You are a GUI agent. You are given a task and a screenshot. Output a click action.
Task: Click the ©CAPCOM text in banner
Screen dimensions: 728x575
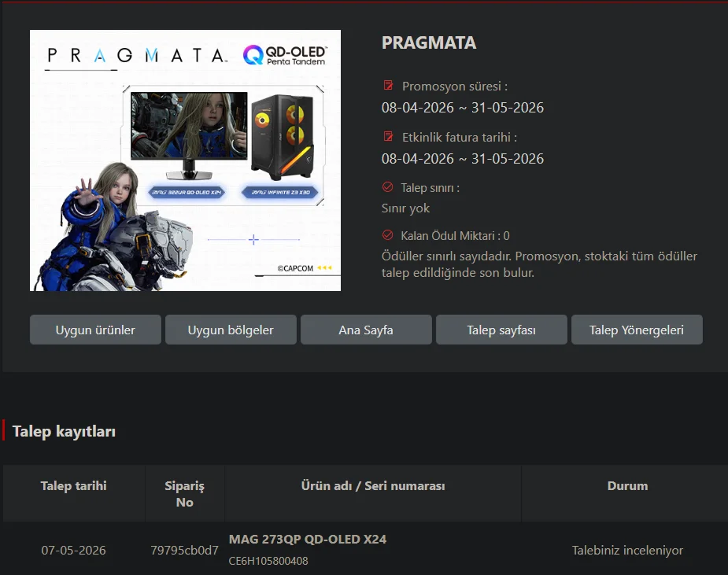point(295,268)
